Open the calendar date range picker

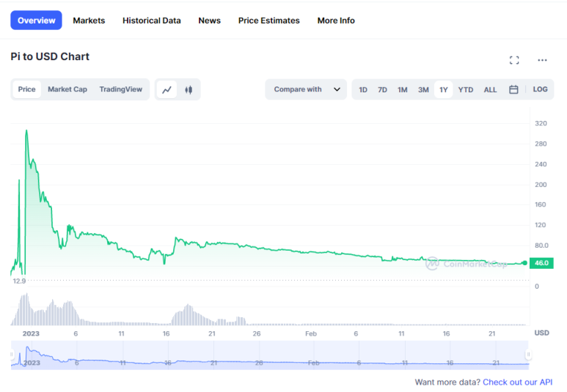click(x=513, y=89)
